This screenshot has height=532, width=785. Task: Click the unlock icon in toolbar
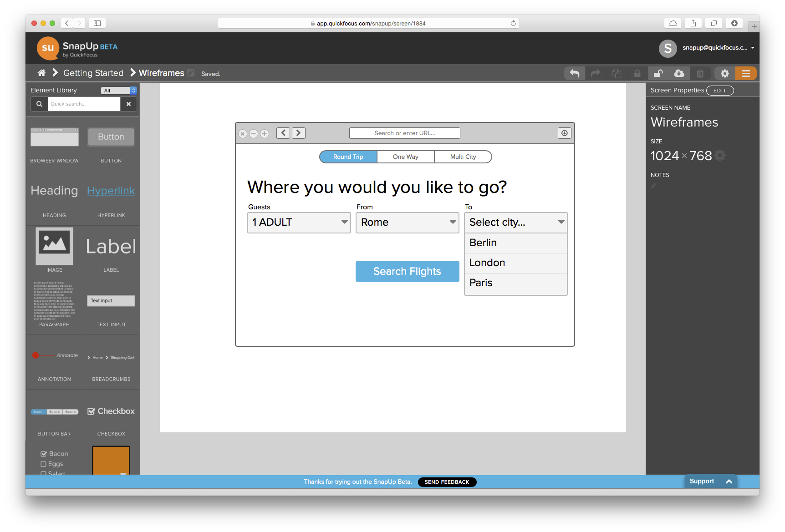tap(658, 73)
